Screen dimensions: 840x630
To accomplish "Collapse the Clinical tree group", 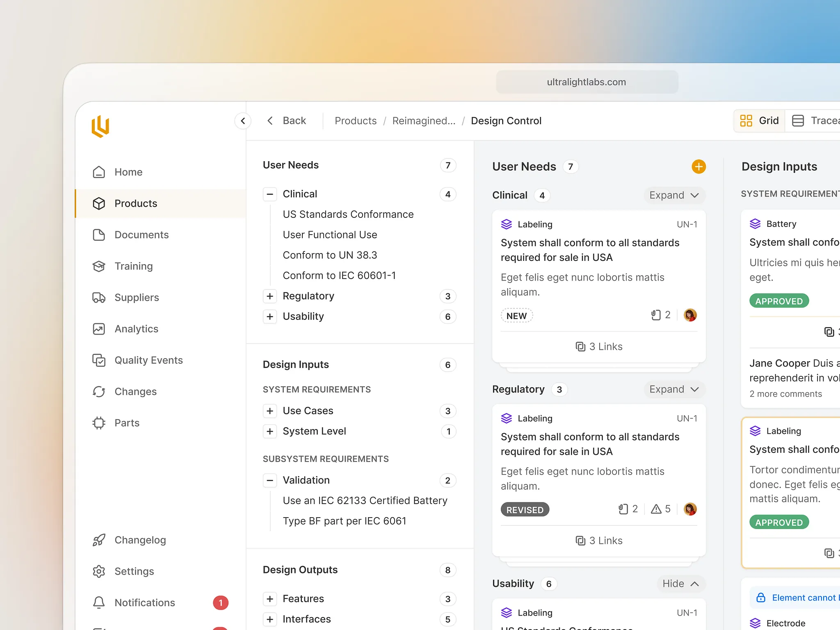I will tap(269, 194).
